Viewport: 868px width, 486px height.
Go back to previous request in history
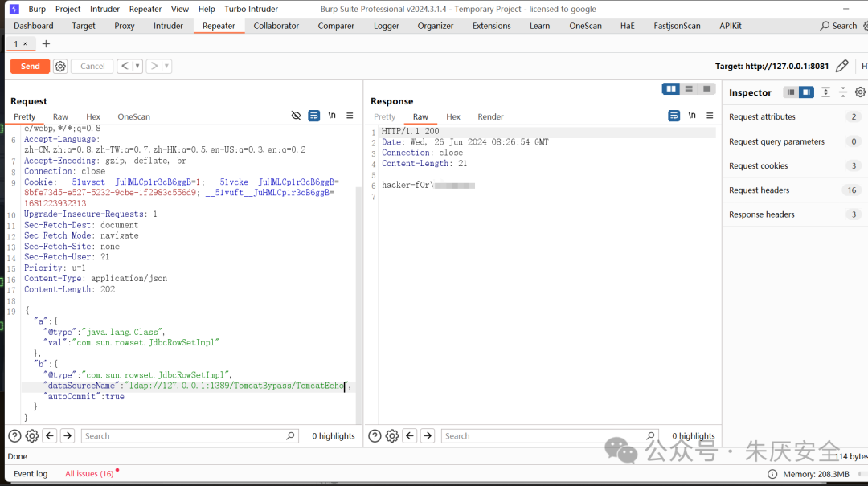click(125, 67)
